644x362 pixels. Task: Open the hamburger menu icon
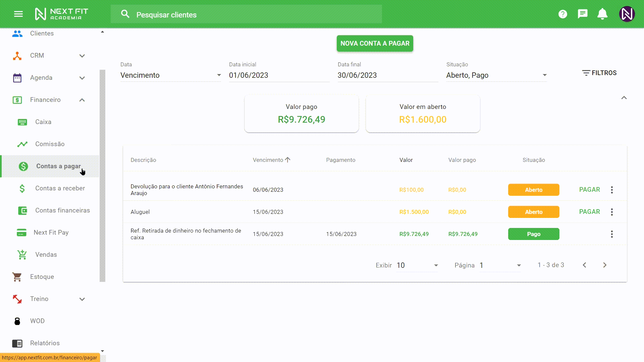pyautogui.click(x=18, y=14)
